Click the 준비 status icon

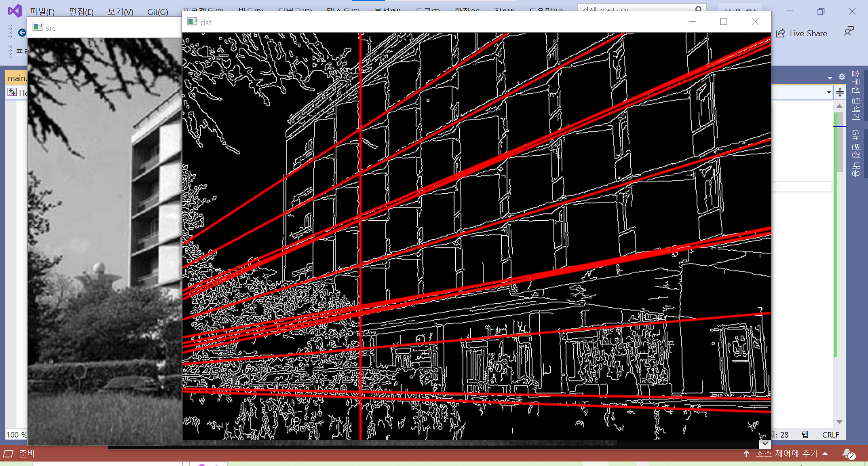(8, 453)
